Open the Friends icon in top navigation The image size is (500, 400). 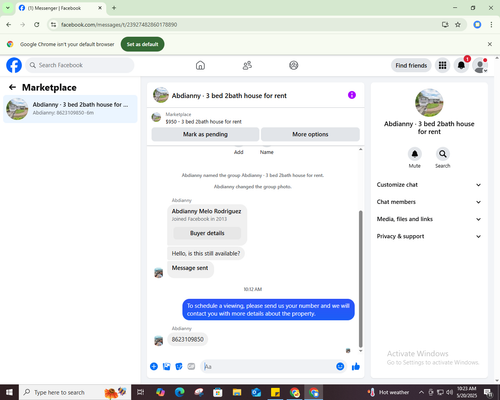pyautogui.click(x=247, y=65)
